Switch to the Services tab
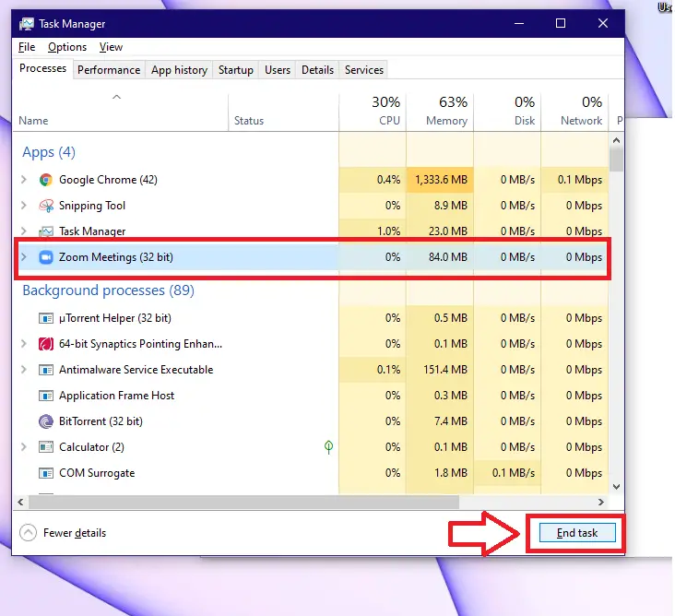The width and height of the screenshot is (675, 616). click(x=364, y=70)
